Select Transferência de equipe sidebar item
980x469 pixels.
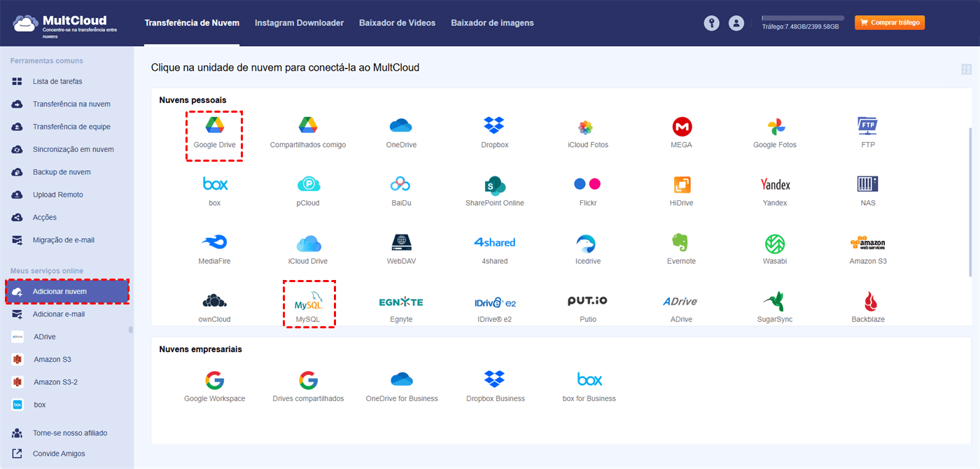[x=71, y=127]
